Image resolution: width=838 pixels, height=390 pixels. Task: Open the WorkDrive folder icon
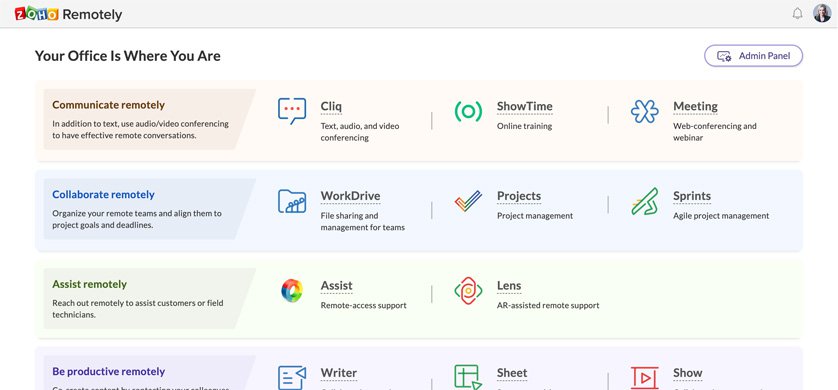[x=292, y=201]
